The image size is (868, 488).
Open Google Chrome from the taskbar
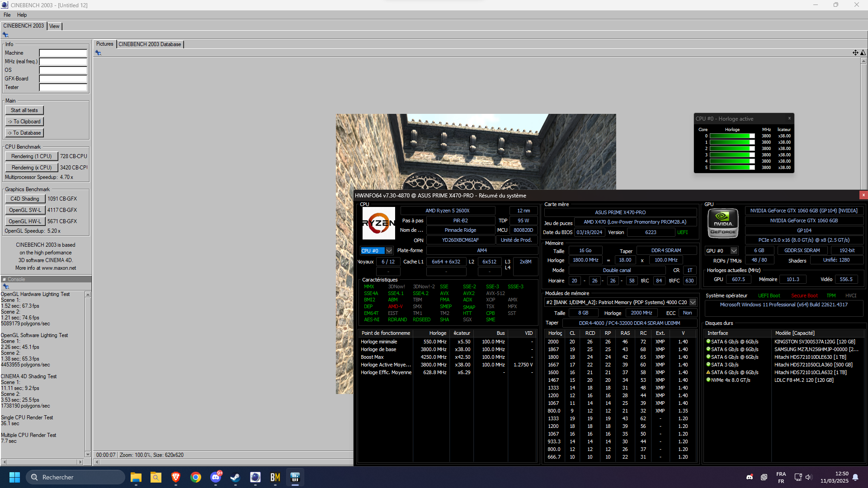pos(196,477)
